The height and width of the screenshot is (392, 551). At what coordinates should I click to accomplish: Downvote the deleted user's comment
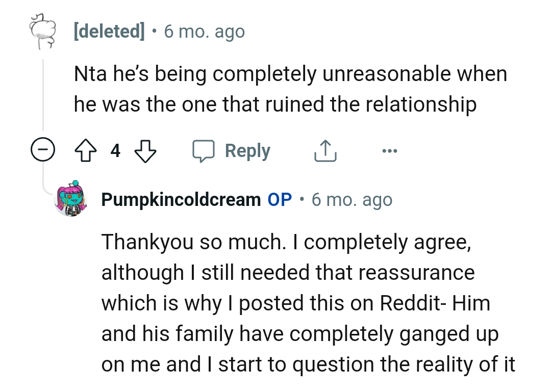pos(145,150)
